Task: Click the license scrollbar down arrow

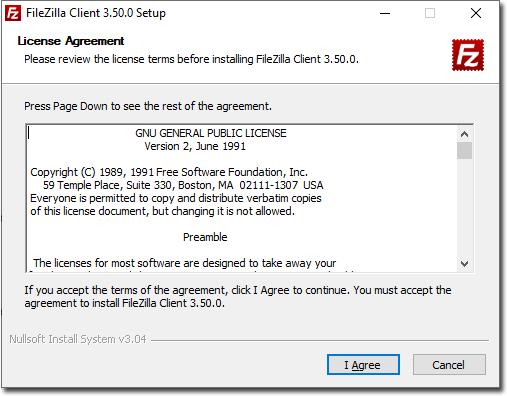Action: point(464,264)
